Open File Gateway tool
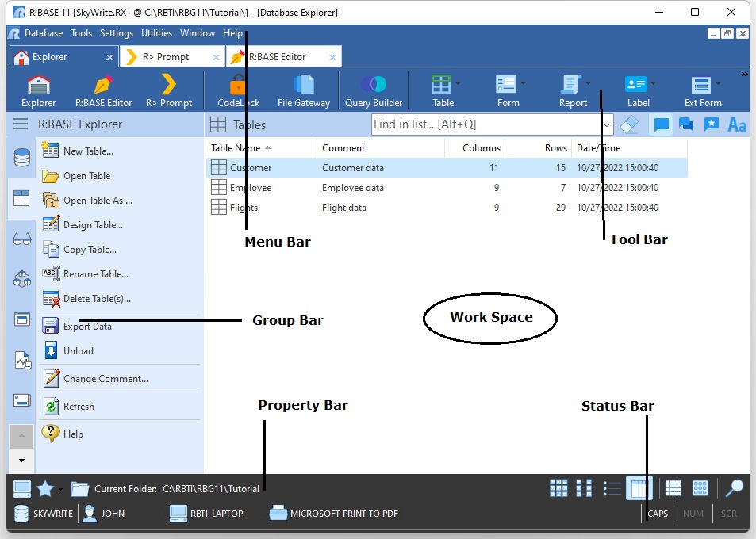The width and height of the screenshot is (756, 539). point(304,91)
